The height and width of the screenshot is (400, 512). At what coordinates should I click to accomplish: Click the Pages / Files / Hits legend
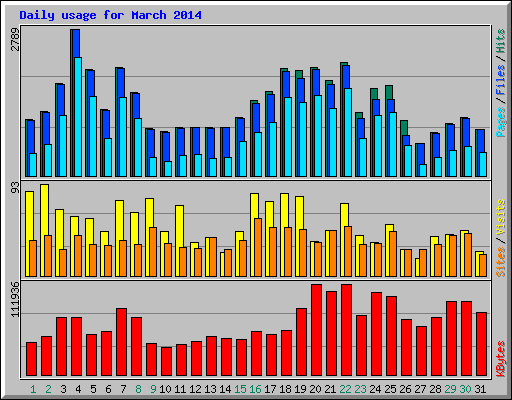point(500,83)
